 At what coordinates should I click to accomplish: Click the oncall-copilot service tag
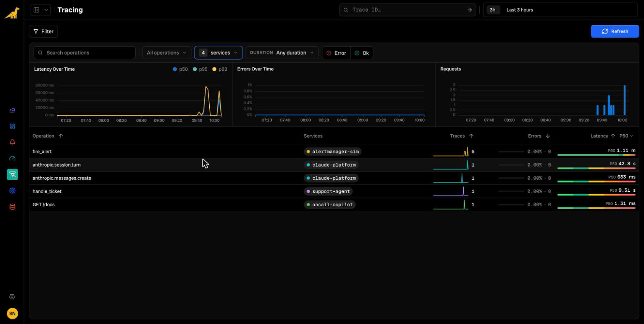coord(330,205)
